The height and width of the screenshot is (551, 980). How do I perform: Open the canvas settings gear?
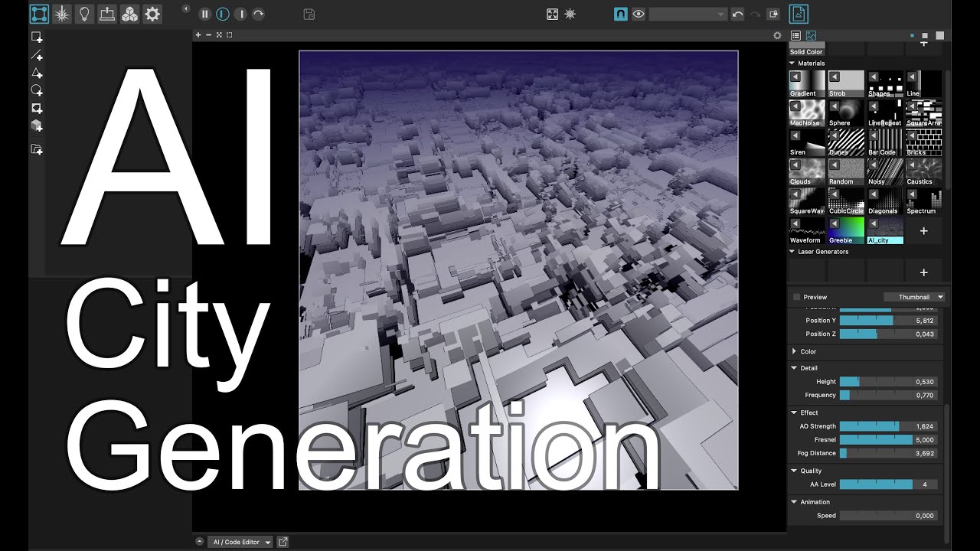[x=778, y=35]
